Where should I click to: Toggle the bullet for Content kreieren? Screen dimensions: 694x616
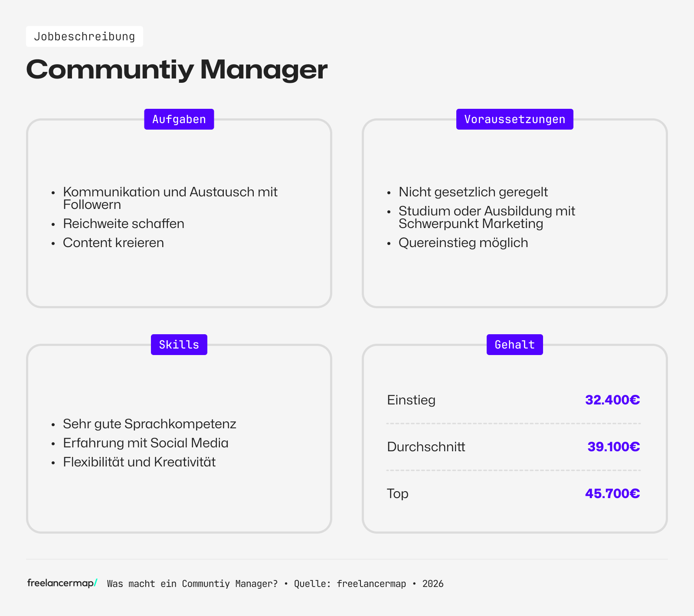(53, 243)
